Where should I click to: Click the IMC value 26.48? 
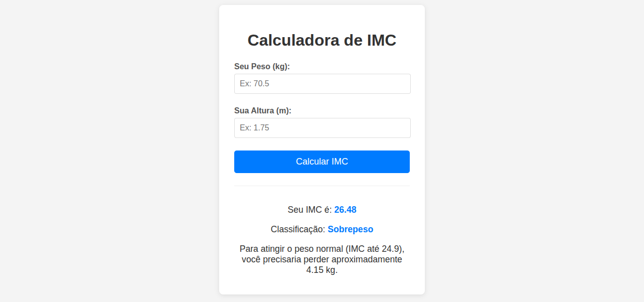click(x=346, y=209)
